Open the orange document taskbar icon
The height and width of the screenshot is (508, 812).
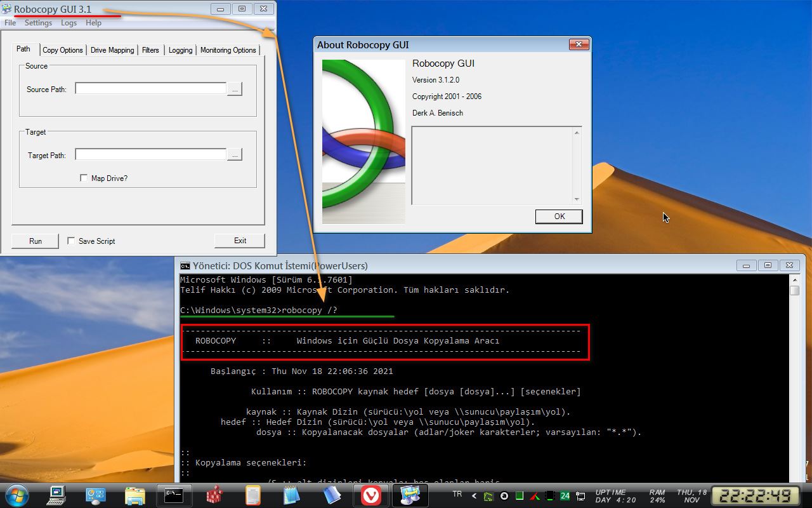[x=253, y=495]
